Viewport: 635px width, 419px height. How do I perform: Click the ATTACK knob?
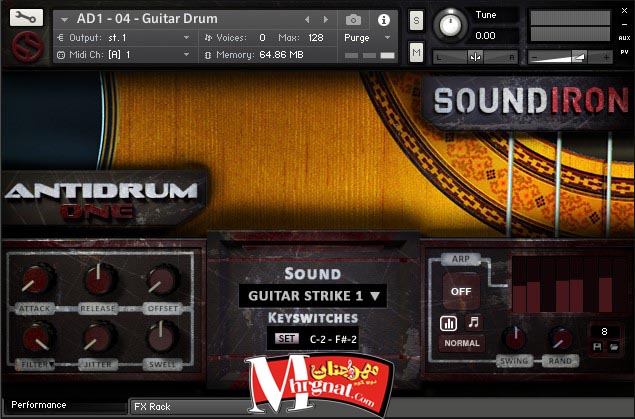pos(36,279)
